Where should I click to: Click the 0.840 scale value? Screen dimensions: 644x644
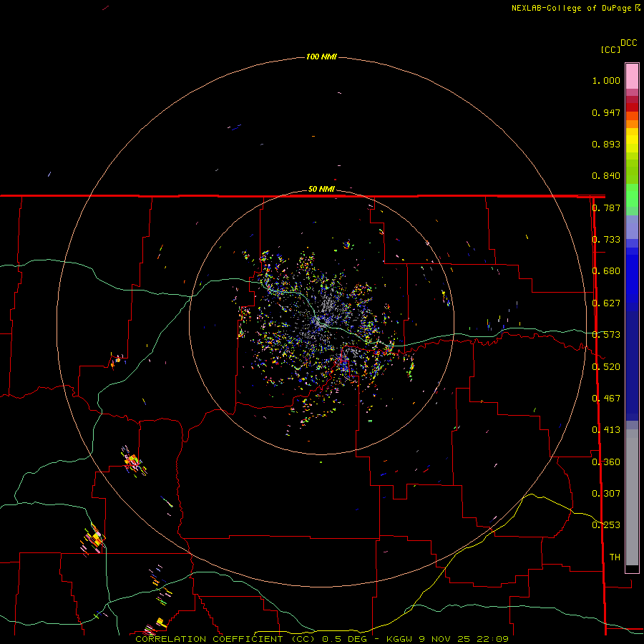click(x=606, y=176)
